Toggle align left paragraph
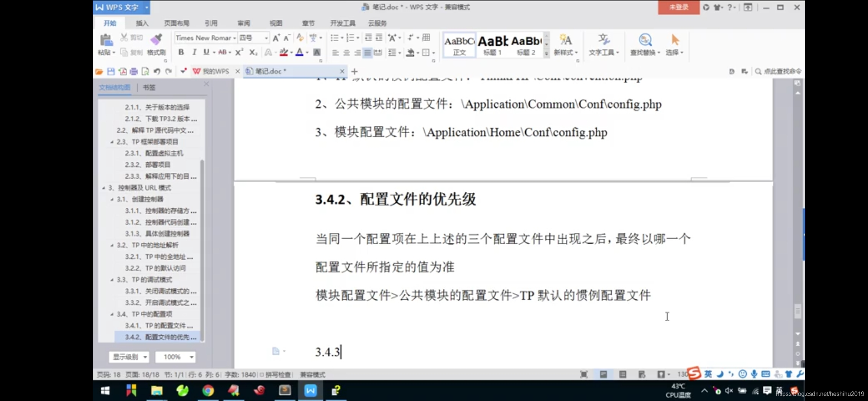868x401 pixels. pyautogui.click(x=335, y=52)
